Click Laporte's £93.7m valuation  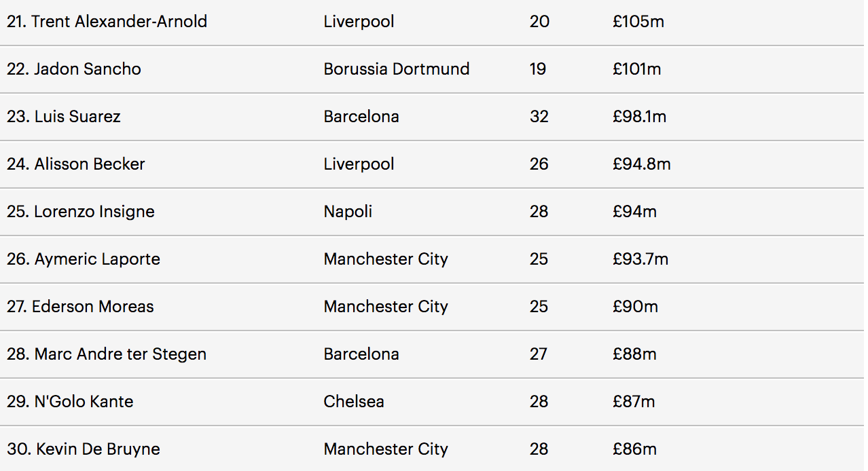(640, 259)
